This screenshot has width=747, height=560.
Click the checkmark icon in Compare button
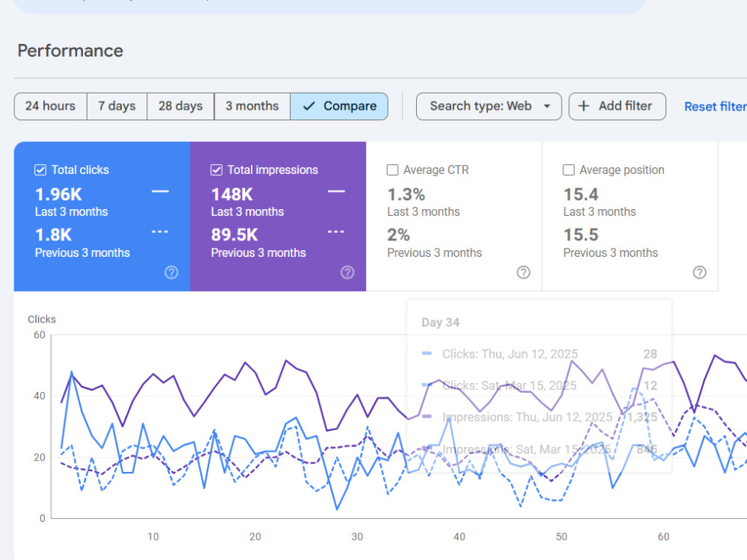309,106
